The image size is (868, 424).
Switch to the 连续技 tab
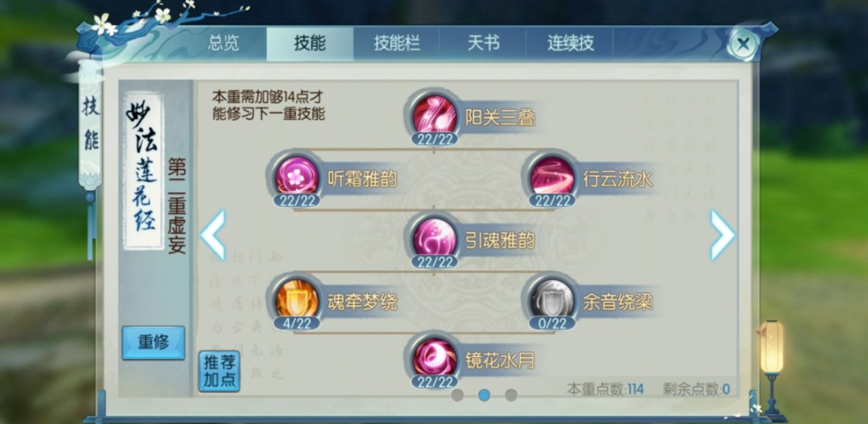tap(570, 44)
